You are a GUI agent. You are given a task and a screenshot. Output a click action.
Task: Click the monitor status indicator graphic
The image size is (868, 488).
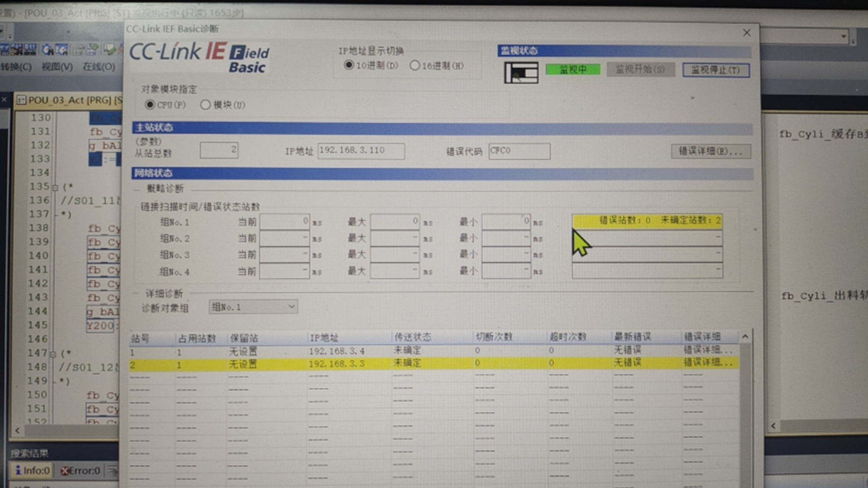(521, 72)
